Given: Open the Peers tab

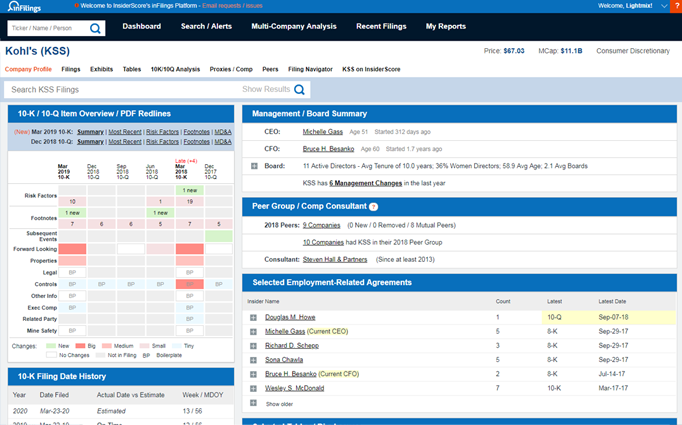Looking at the screenshot, I should coord(270,69).
